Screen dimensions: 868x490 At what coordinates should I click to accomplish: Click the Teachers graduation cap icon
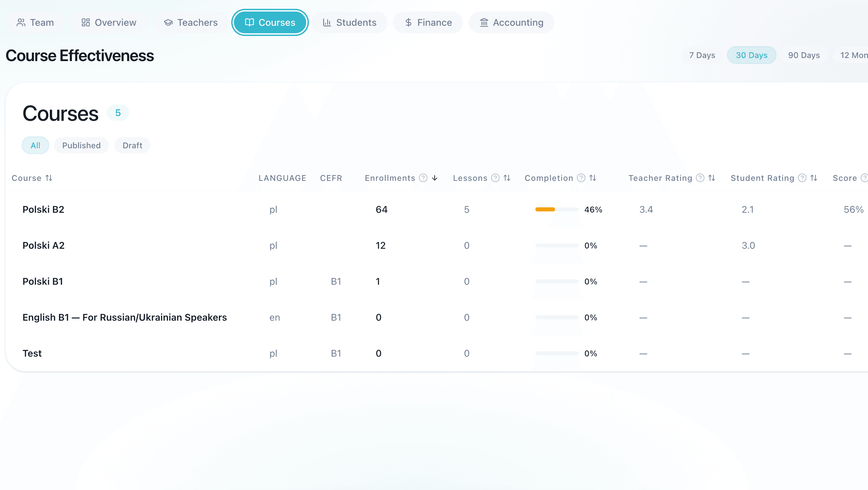coord(169,22)
